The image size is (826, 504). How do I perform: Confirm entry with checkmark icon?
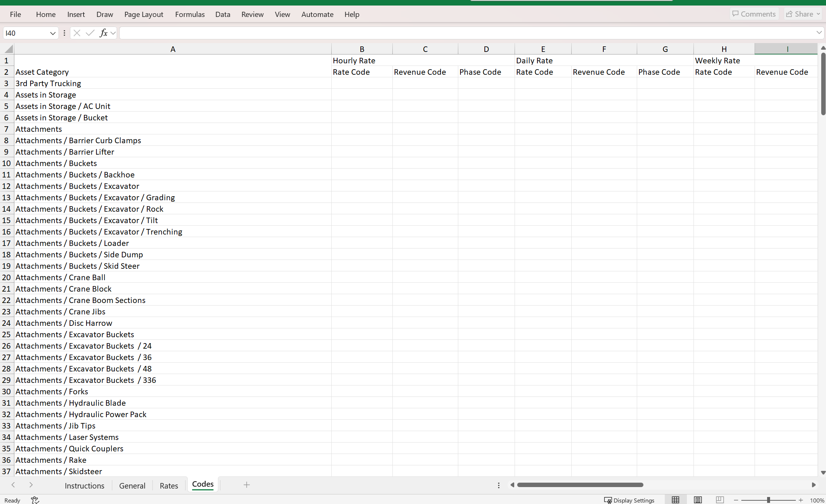90,33
